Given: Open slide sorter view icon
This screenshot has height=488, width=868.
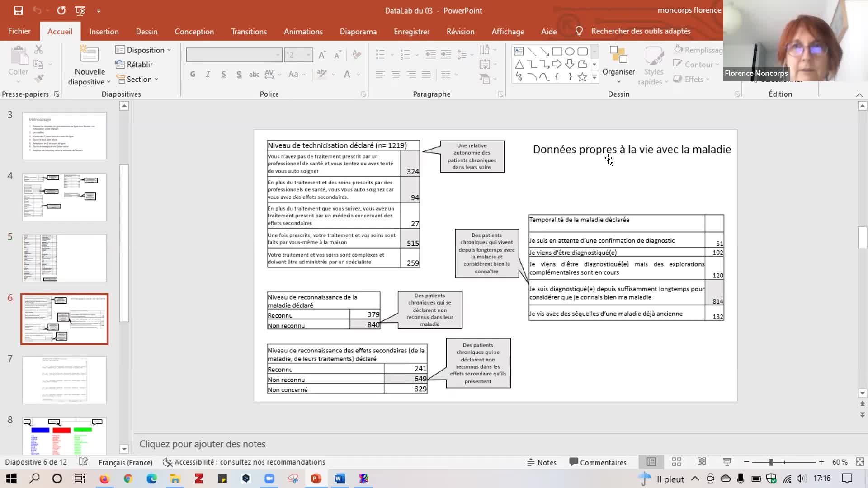Looking at the screenshot, I should [x=676, y=462].
